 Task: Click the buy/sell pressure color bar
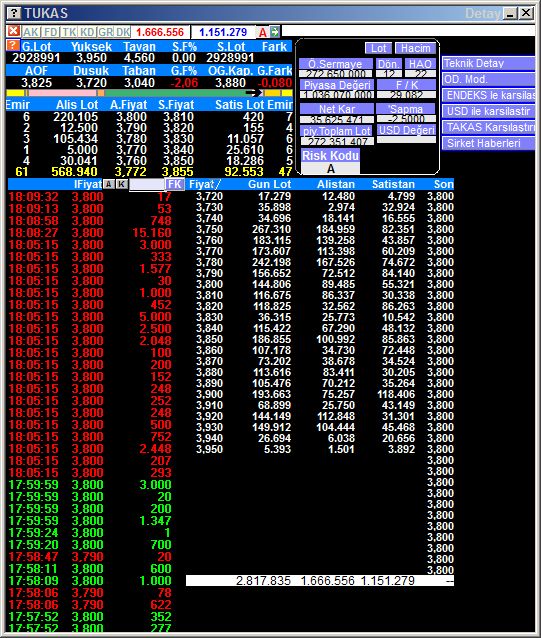pyautogui.click(x=149, y=93)
